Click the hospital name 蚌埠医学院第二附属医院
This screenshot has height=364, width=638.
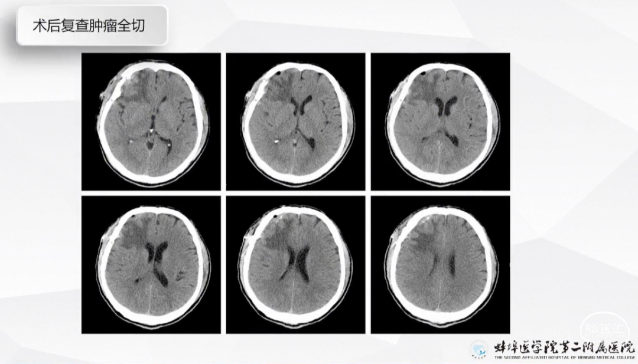pos(564,347)
